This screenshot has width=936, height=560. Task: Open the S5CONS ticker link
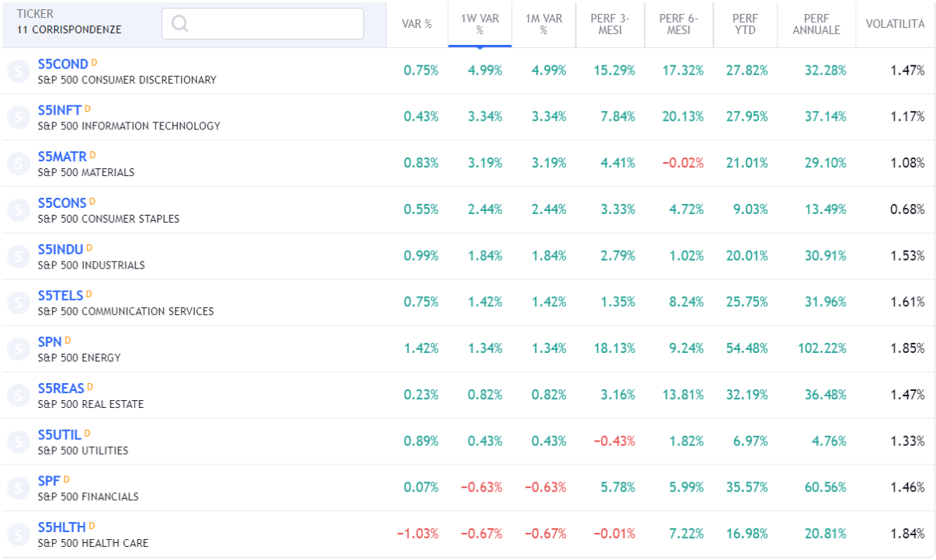62,203
